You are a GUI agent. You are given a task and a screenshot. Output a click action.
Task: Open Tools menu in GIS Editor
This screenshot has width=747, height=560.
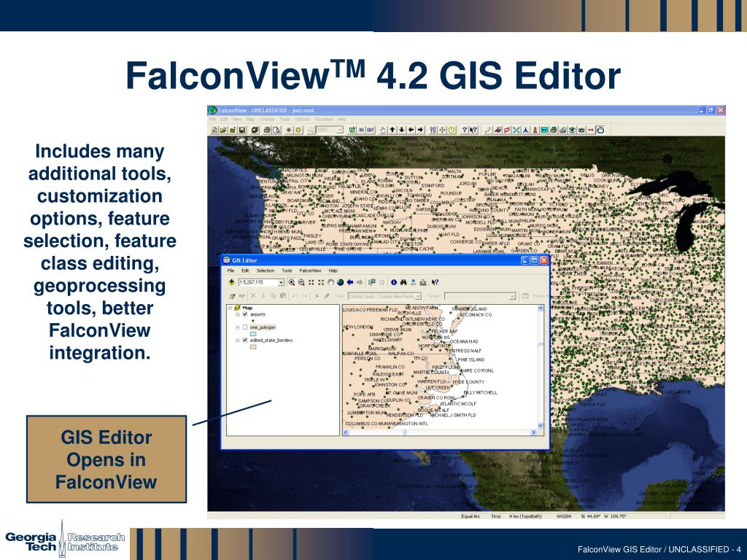tap(287, 271)
